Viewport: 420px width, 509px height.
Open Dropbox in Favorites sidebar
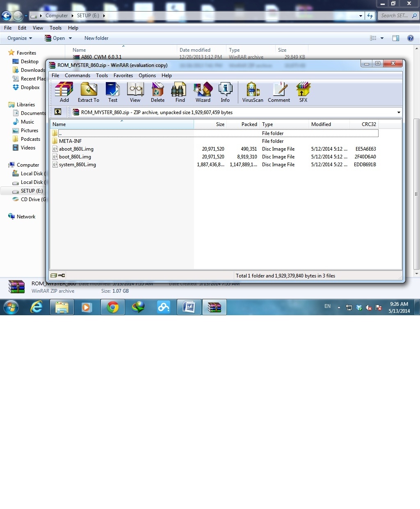pos(26,87)
